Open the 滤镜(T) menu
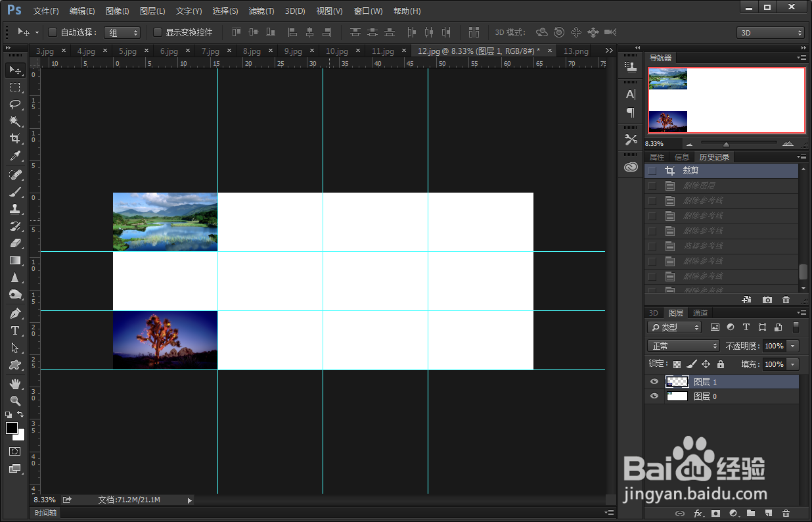This screenshot has width=812, height=522. tap(261, 11)
